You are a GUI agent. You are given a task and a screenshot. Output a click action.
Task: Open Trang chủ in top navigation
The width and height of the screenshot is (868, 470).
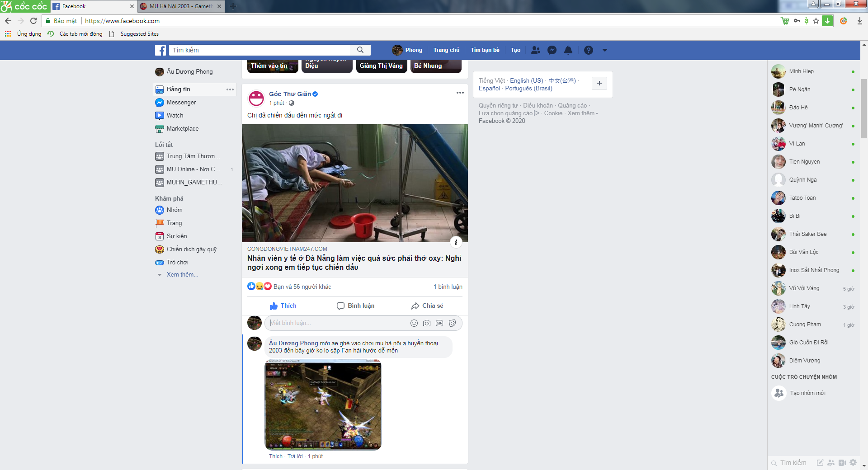pyautogui.click(x=446, y=50)
